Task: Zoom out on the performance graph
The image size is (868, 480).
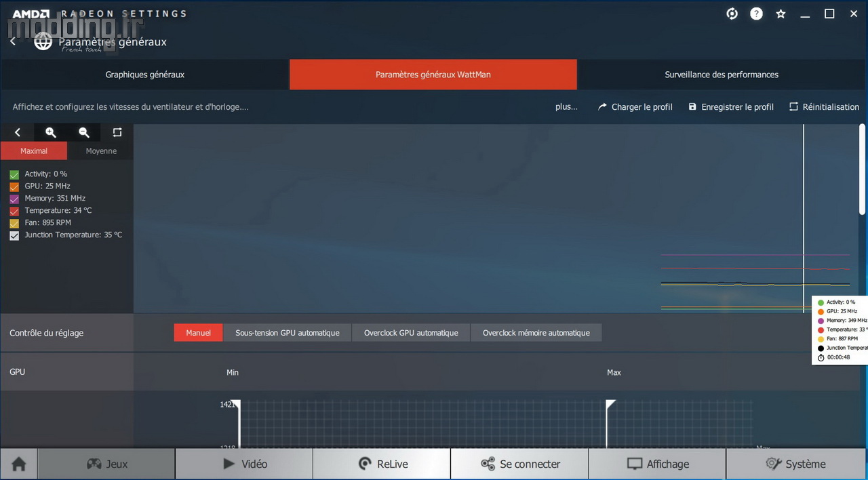Action: (x=84, y=132)
